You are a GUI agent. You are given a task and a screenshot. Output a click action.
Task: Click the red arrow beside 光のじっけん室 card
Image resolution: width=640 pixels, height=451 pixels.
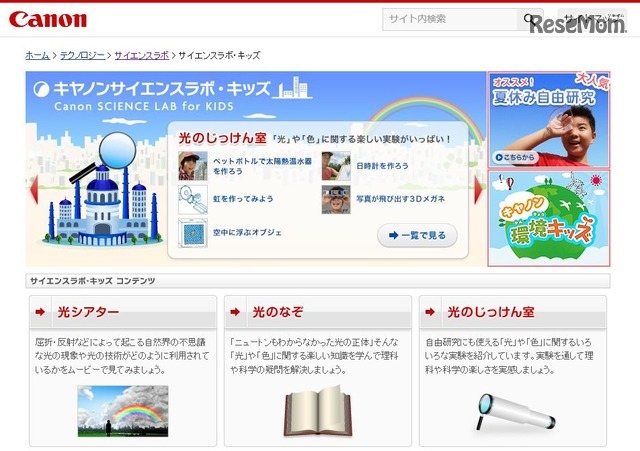[430, 312]
